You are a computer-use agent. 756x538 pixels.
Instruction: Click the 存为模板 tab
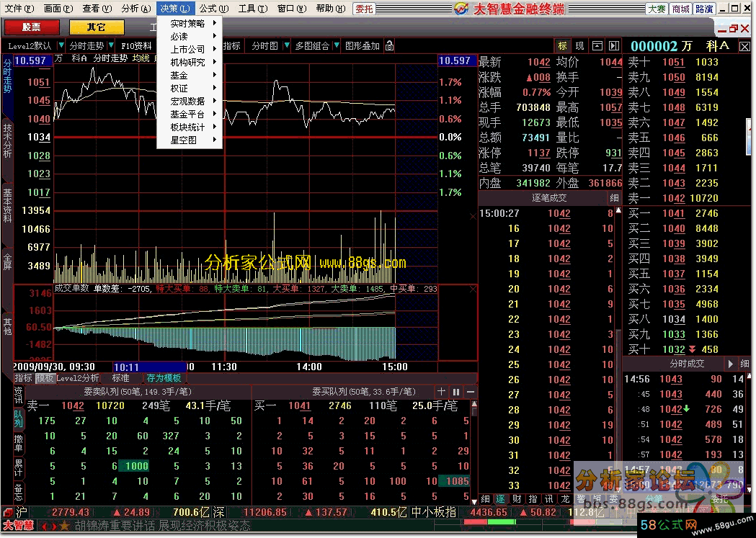pos(164,378)
